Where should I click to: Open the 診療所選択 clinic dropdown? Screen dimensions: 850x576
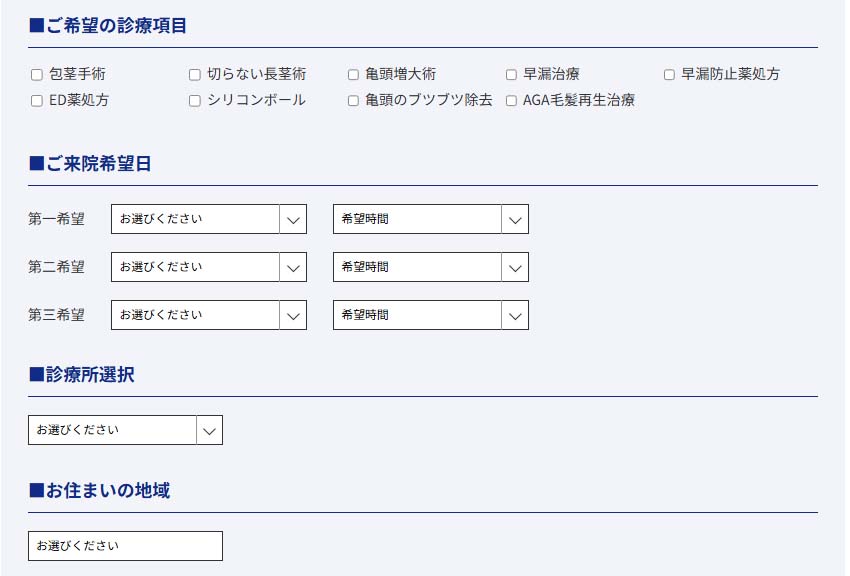click(x=113, y=430)
